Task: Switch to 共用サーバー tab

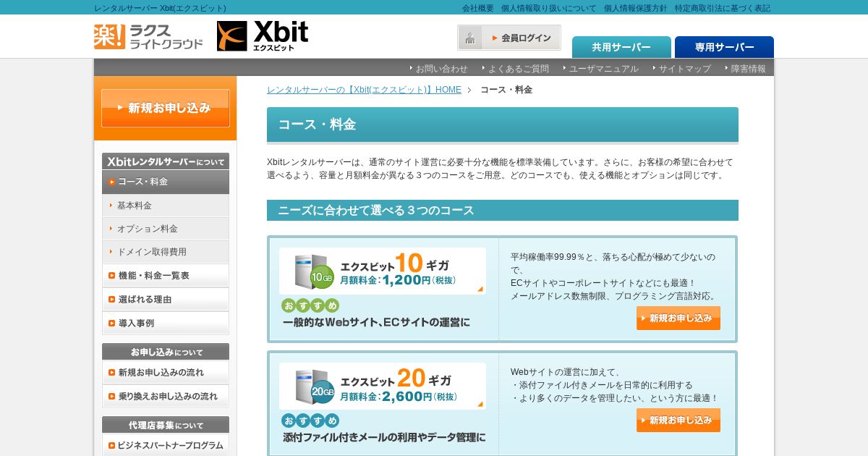Action: [621, 47]
